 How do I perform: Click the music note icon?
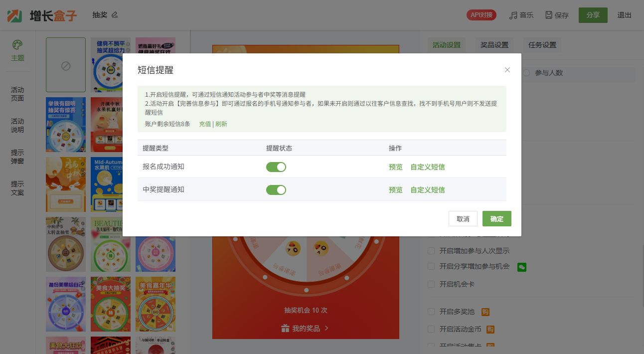point(513,15)
